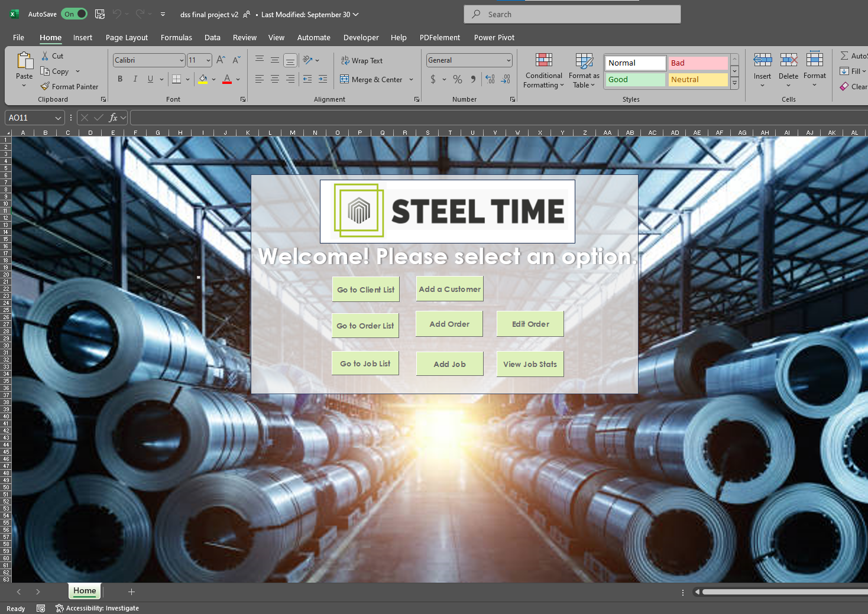Switch to the Page Layout tab
The width and height of the screenshot is (868, 614).
(x=127, y=37)
